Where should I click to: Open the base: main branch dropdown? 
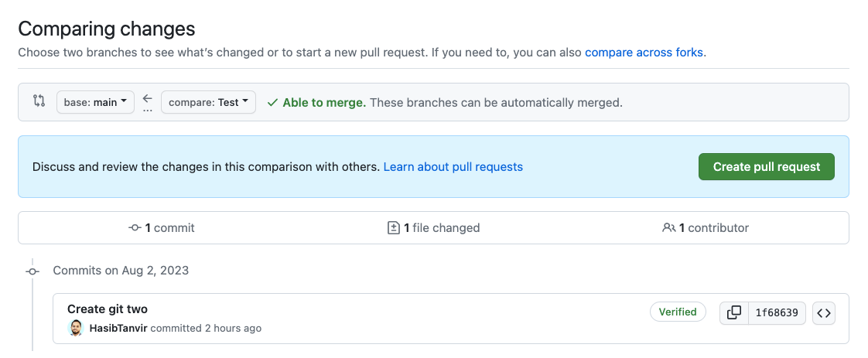click(95, 102)
